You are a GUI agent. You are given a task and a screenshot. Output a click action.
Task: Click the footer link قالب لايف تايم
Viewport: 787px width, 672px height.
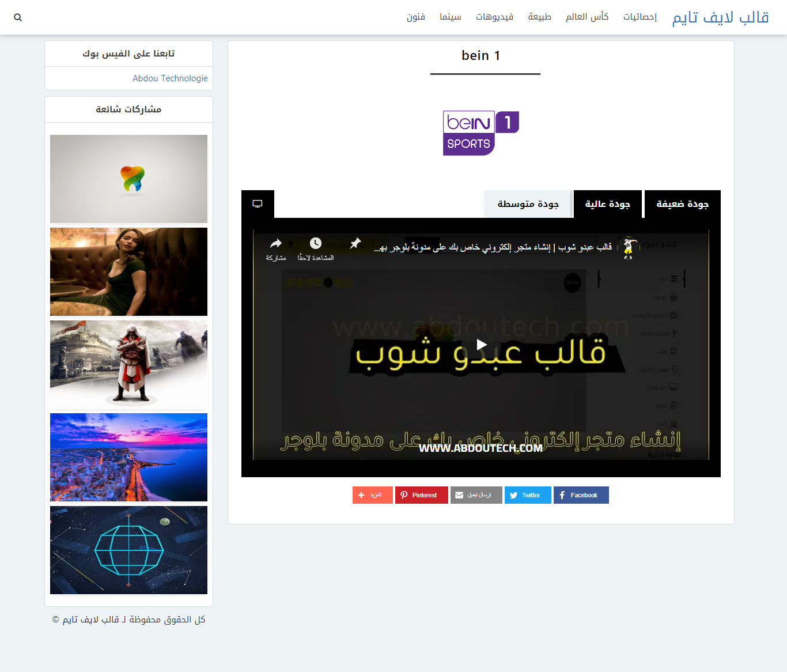pos(90,620)
